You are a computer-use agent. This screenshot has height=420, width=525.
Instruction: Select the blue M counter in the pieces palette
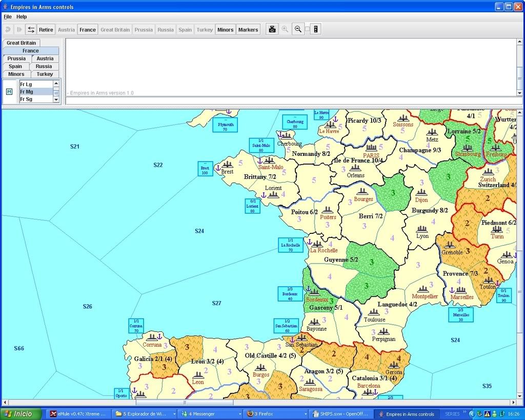click(9, 91)
